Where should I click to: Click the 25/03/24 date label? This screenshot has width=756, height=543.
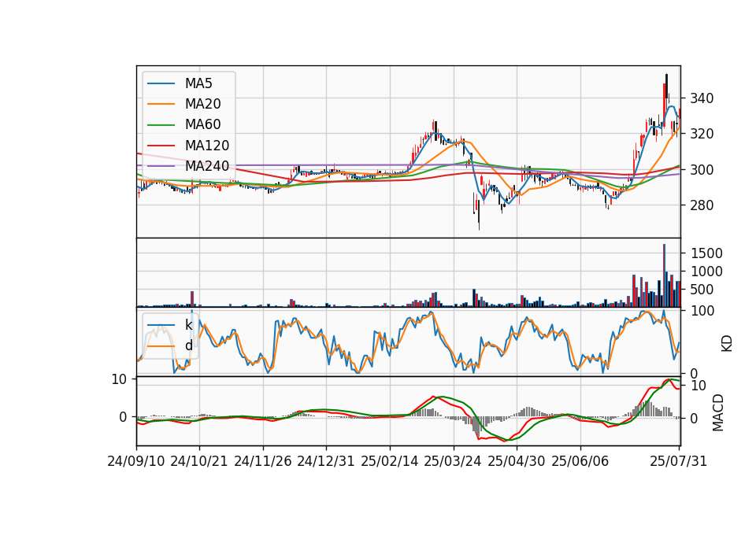(453, 461)
